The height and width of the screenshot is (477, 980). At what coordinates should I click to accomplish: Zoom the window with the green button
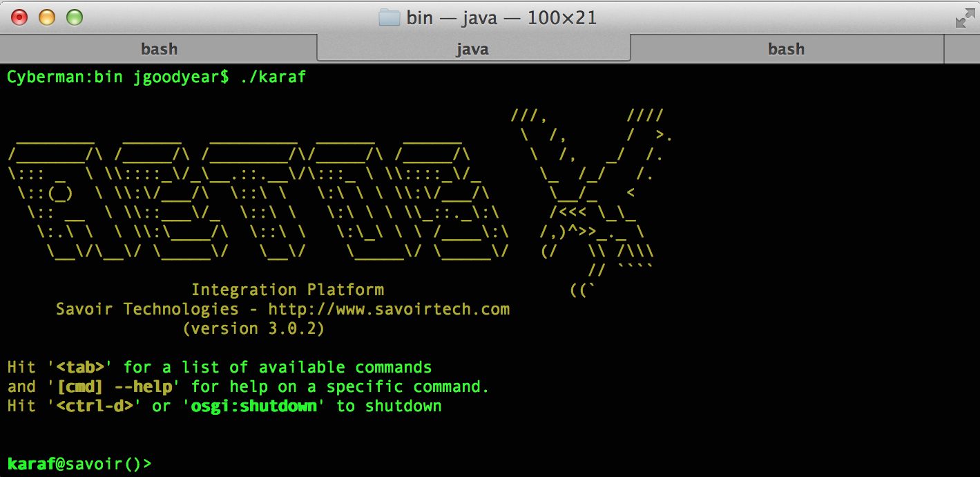coord(74,17)
